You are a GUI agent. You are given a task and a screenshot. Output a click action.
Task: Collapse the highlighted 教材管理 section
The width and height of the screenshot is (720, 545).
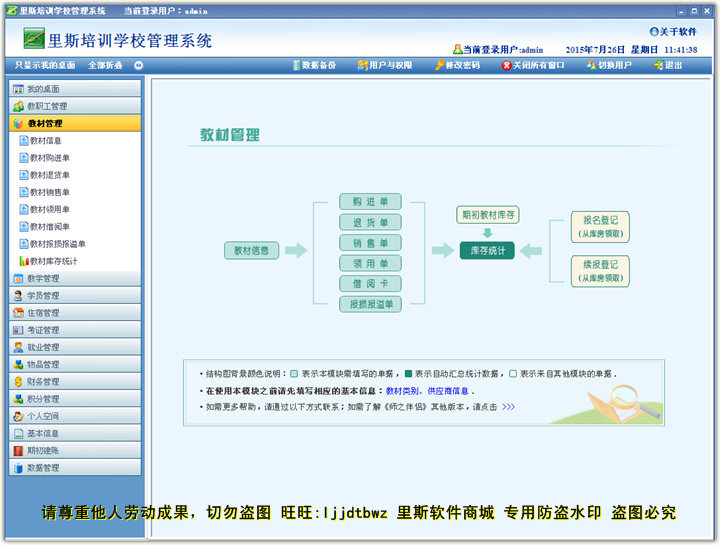(75, 123)
